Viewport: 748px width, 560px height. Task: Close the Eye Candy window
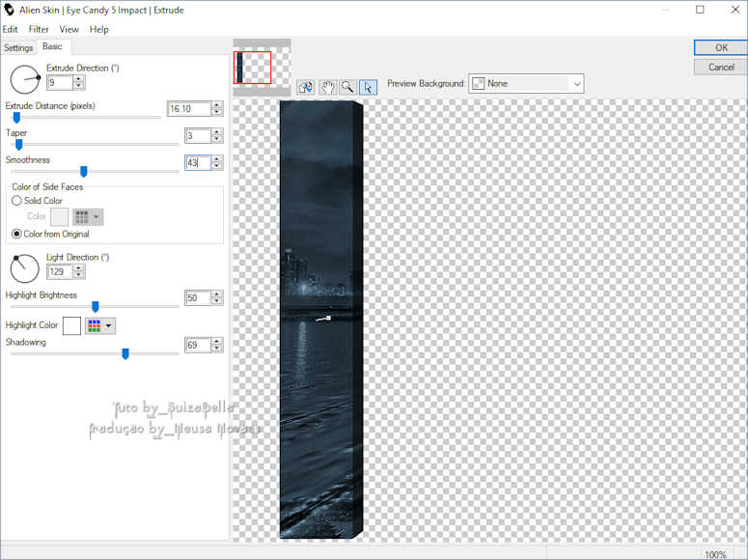point(735,10)
